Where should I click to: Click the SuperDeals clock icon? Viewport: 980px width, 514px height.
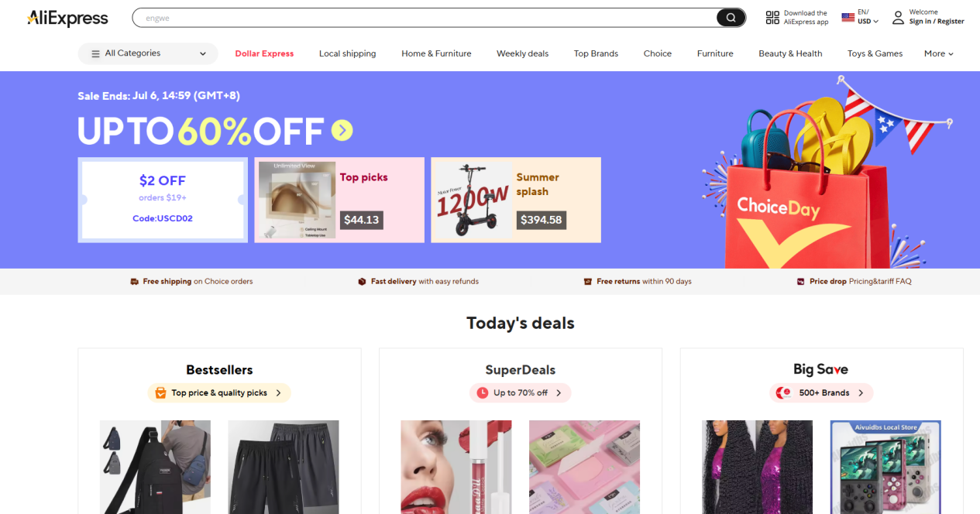(483, 393)
